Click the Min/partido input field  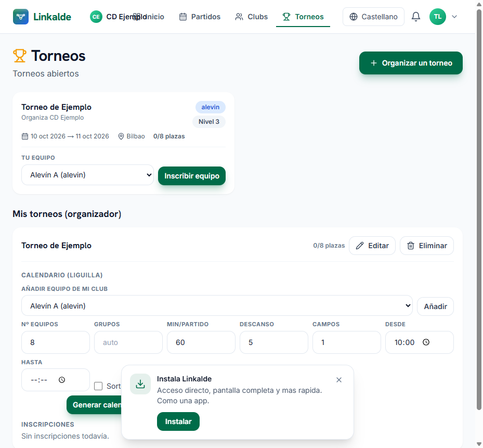pos(201,342)
